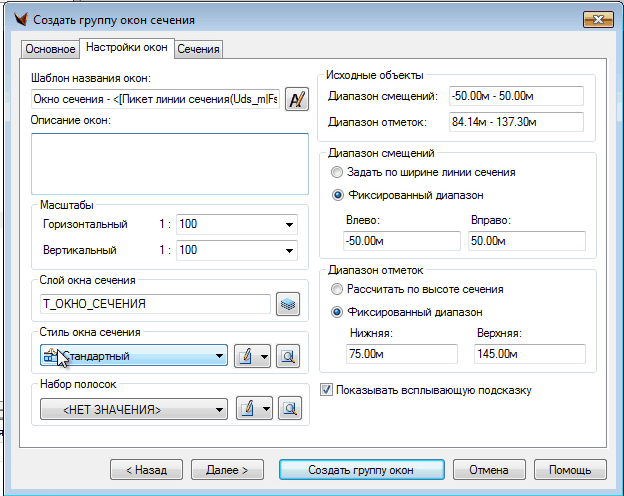Expand the Вертикальный scale dropdown
Image resolution: width=624 pixels, height=496 pixels.
pyautogui.click(x=289, y=250)
